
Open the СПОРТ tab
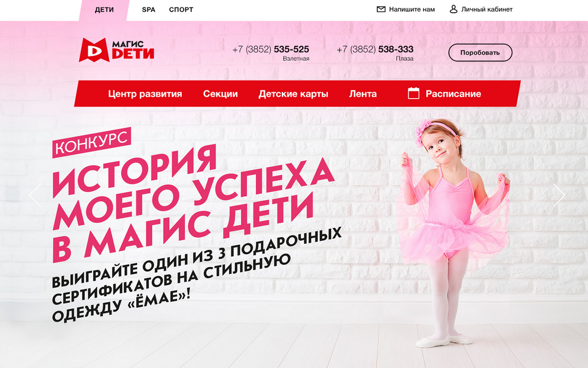181,10
